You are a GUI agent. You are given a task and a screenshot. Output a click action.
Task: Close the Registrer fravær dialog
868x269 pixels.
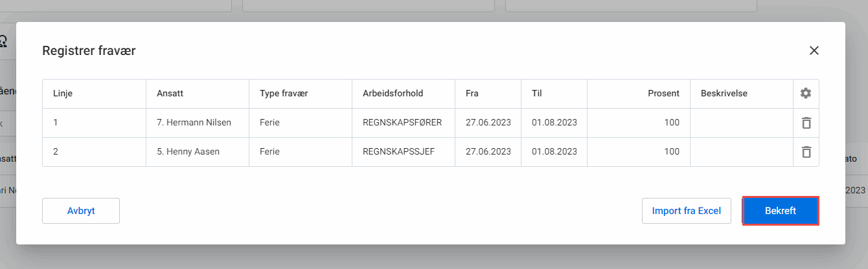(x=814, y=50)
